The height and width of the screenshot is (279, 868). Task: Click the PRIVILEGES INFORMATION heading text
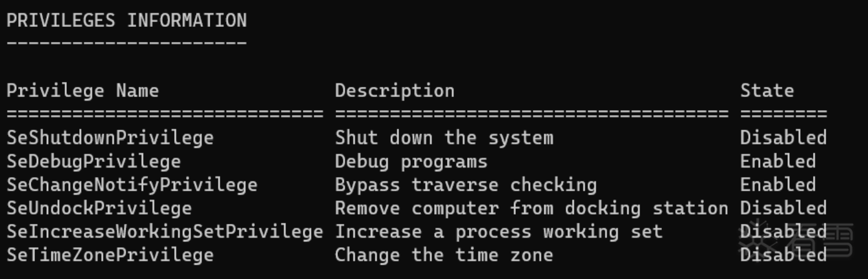(x=127, y=21)
